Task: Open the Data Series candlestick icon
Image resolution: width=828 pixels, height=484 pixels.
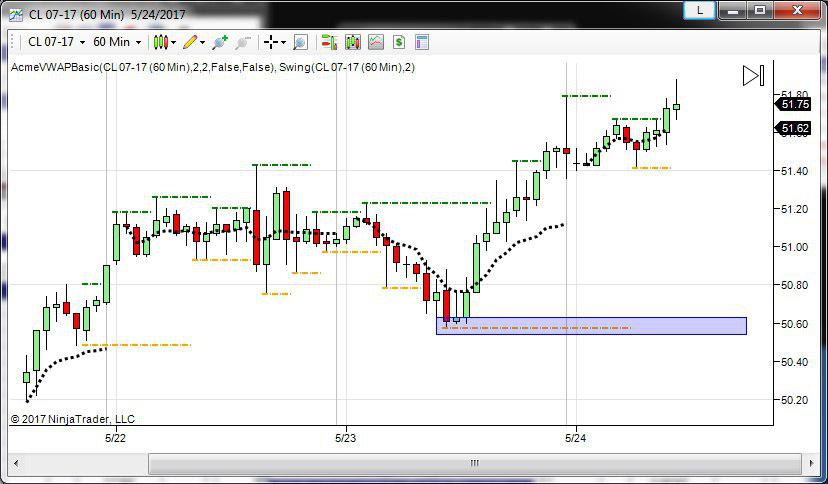Action: coord(352,42)
